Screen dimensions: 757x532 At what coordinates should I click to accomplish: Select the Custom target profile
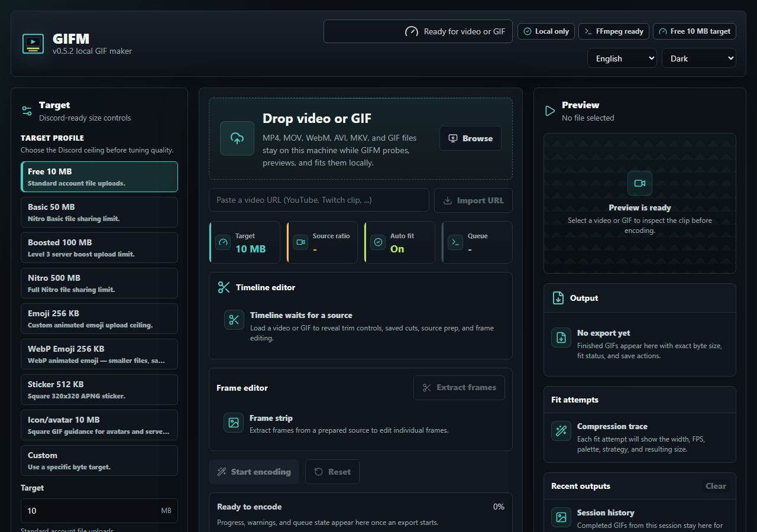pyautogui.click(x=99, y=460)
